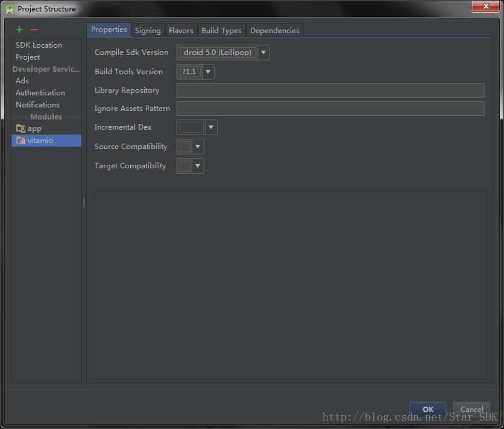The height and width of the screenshot is (429, 504).
Task: Select the app module entry
Action: click(x=46, y=129)
